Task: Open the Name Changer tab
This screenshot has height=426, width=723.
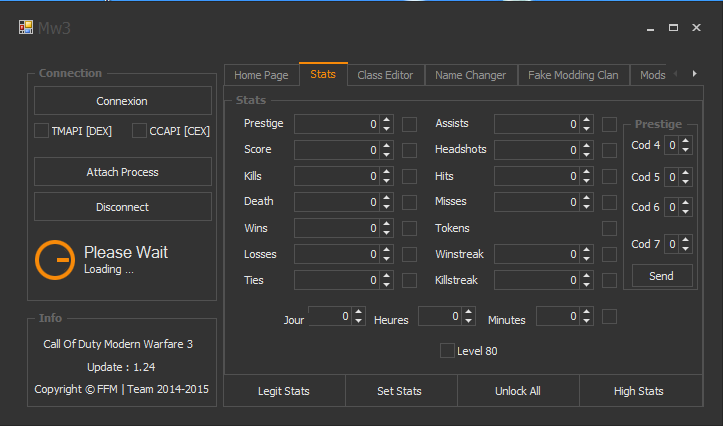Action: [470, 75]
